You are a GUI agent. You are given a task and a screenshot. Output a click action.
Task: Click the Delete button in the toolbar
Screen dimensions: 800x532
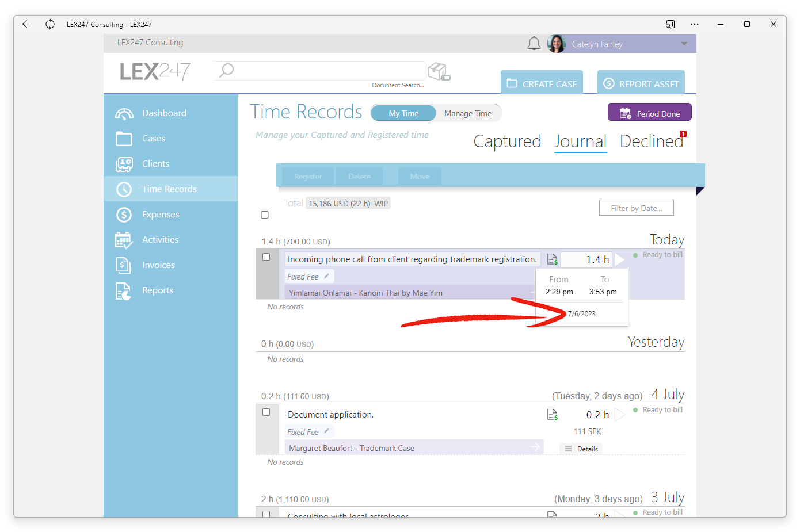click(359, 177)
